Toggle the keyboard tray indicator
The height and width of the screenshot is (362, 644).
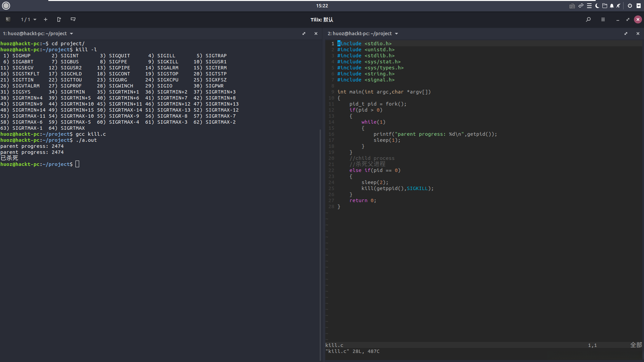(572, 6)
